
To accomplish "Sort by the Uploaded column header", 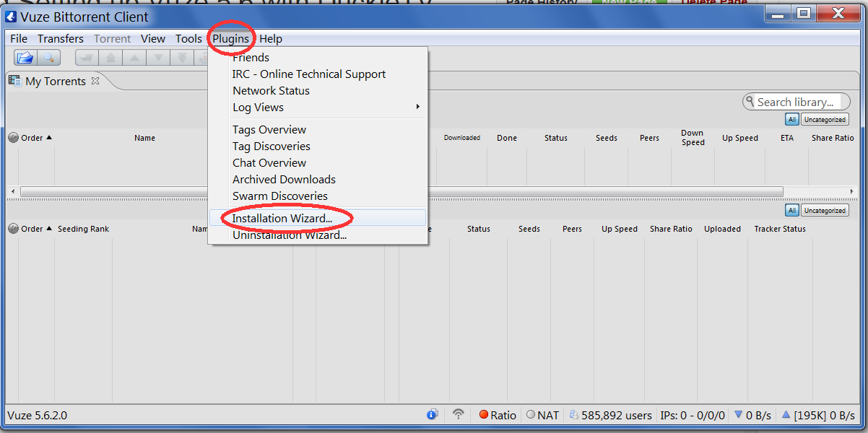I will tap(723, 229).
